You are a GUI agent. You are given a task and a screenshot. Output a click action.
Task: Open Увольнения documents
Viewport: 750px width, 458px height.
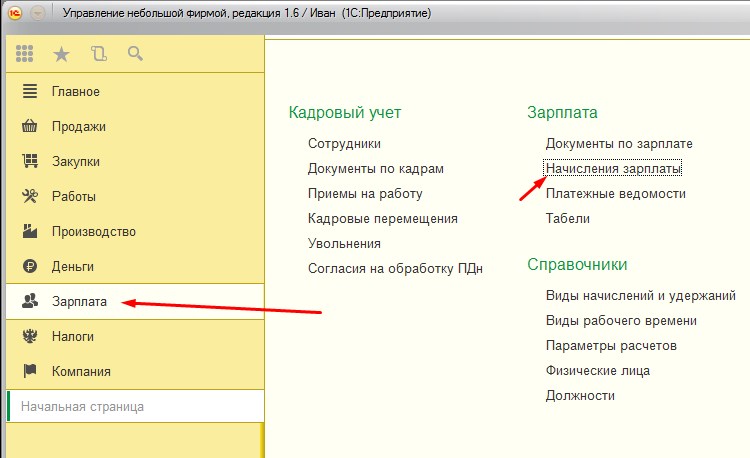pyautogui.click(x=344, y=243)
